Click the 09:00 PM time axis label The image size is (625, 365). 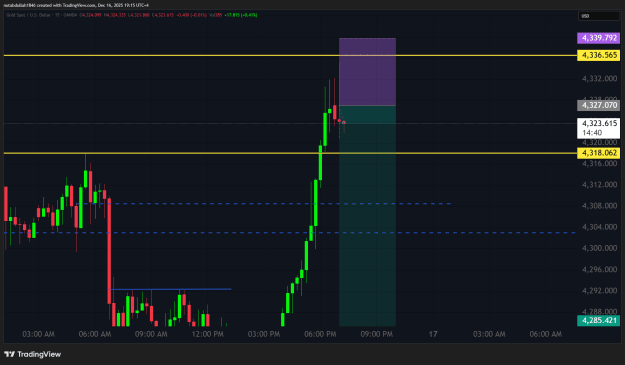pos(377,334)
